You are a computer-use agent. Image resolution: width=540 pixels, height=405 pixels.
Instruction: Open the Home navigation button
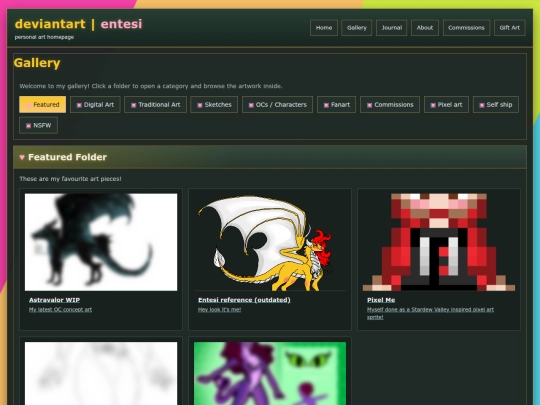324,28
